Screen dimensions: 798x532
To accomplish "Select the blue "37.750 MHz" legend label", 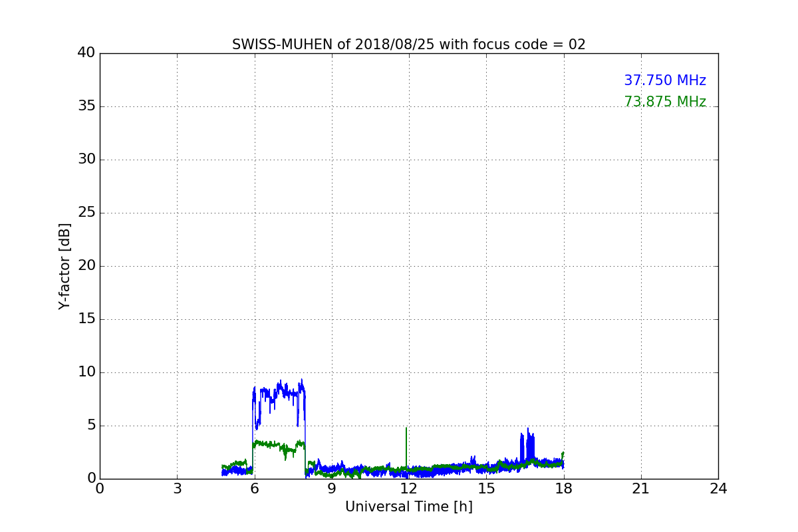I will 665,80.
